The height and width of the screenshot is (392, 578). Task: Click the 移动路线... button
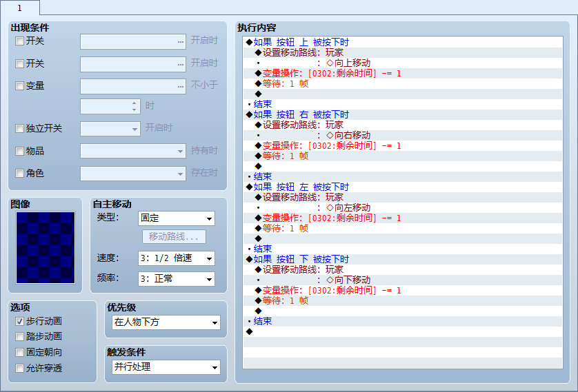coord(174,237)
